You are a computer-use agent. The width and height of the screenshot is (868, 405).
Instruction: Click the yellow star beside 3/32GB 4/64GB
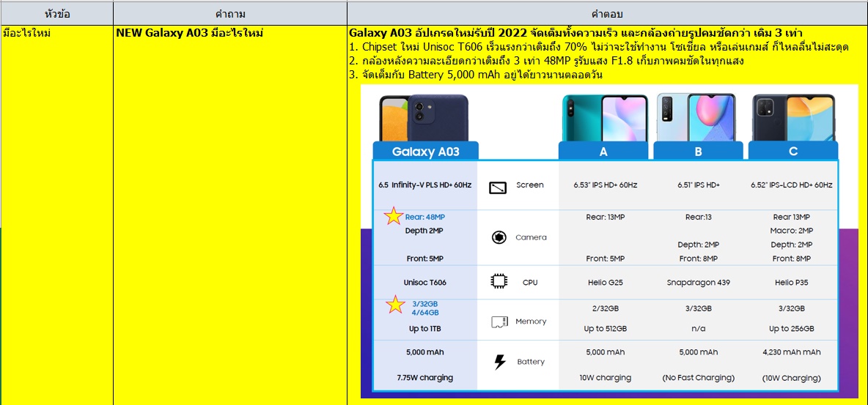tap(394, 305)
